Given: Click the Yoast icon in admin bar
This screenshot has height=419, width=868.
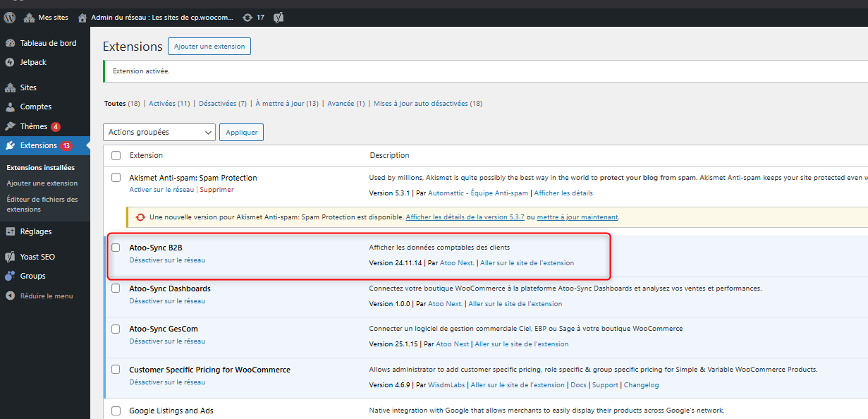Looking at the screenshot, I should click(279, 17).
